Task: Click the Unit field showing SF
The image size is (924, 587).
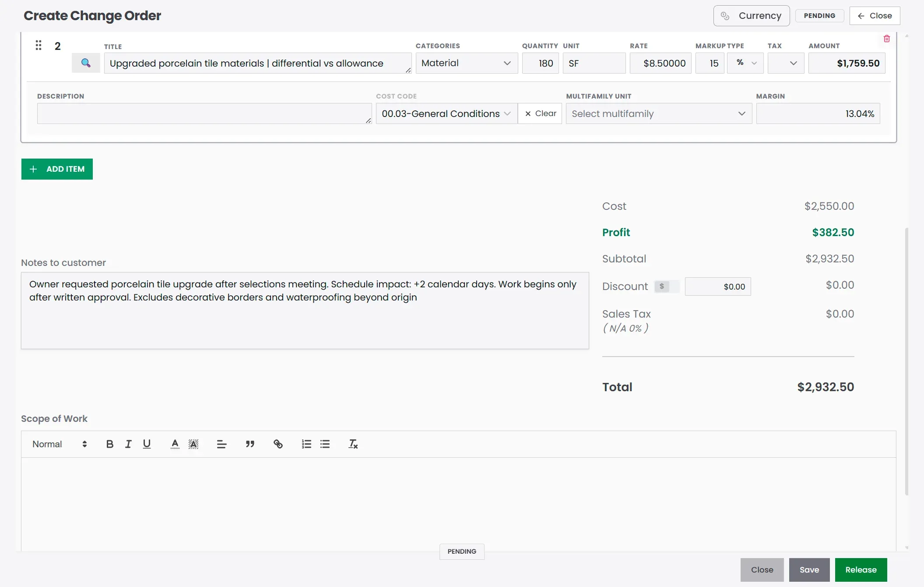Action: tap(594, 63)
